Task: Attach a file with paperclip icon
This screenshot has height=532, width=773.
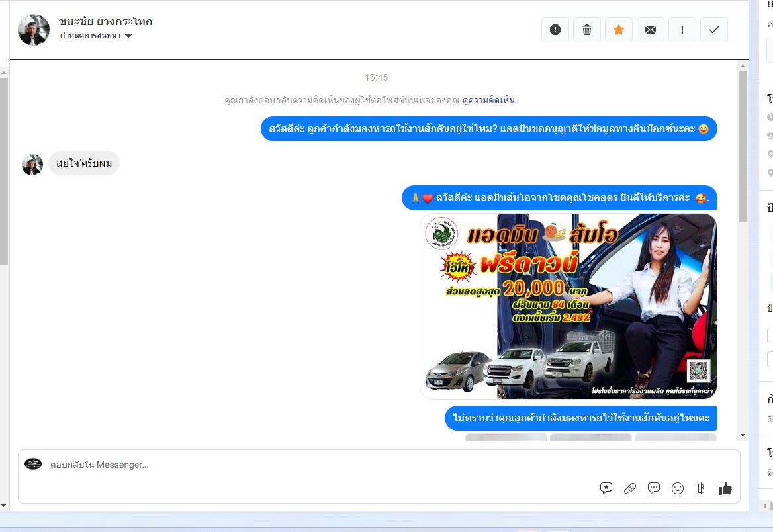Action: (x=630, y=488)
